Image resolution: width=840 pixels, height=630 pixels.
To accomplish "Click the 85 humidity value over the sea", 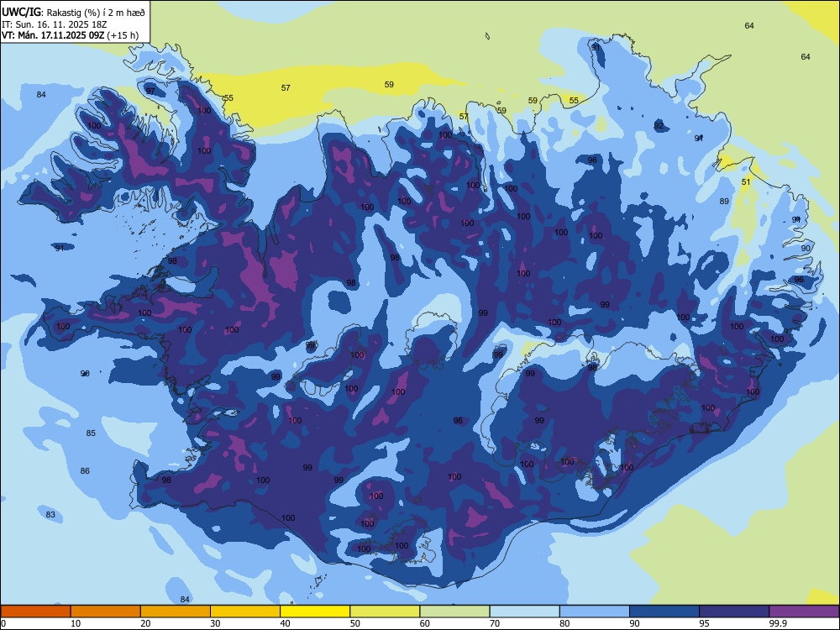I will tap(91, 433).
